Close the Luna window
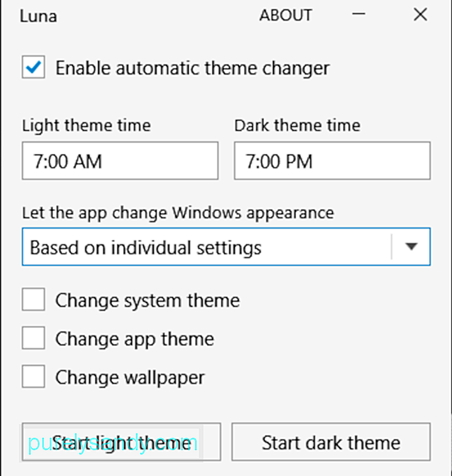This screenshot has height=476, width=452. point(421,14)
